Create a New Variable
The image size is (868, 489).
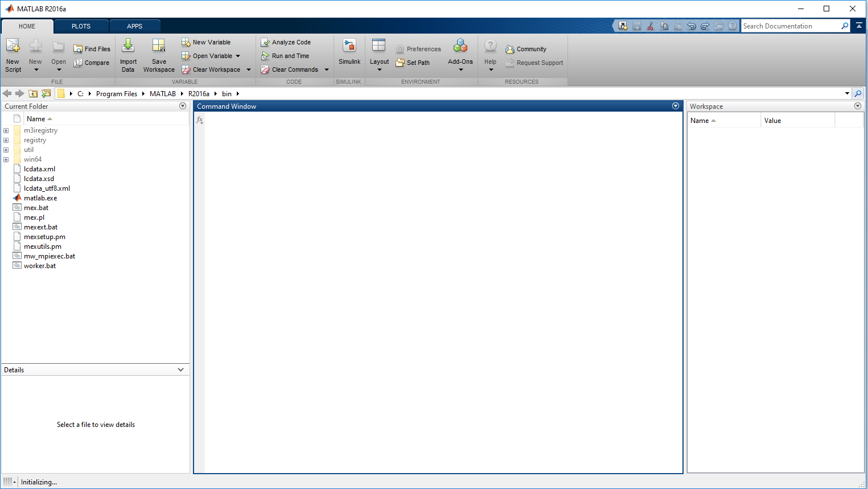(206, 42)
